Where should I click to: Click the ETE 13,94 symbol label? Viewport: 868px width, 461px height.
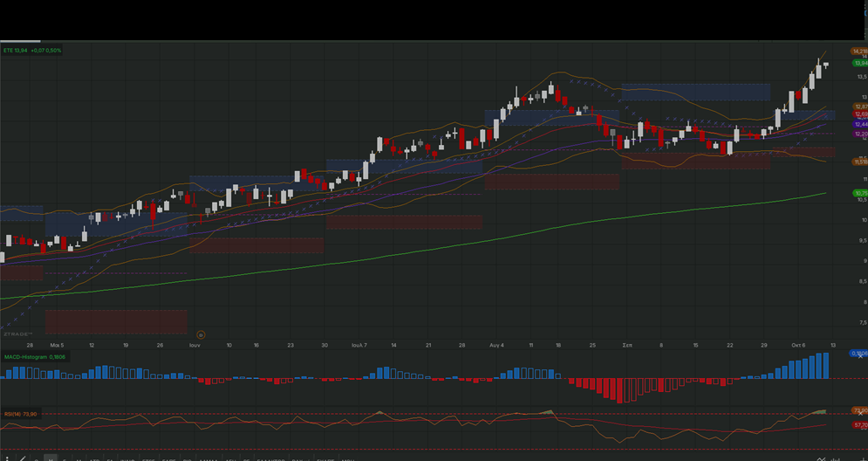tap(15, 51)
